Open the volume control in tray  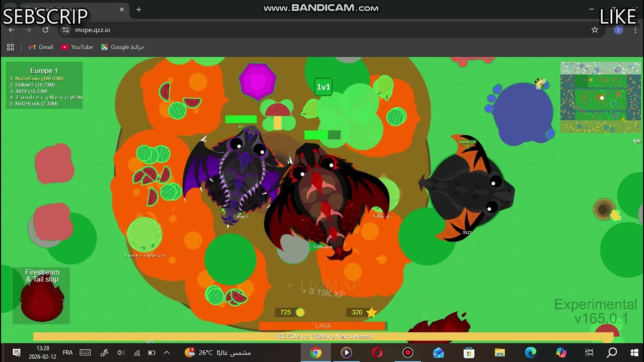tap(121, 352)
